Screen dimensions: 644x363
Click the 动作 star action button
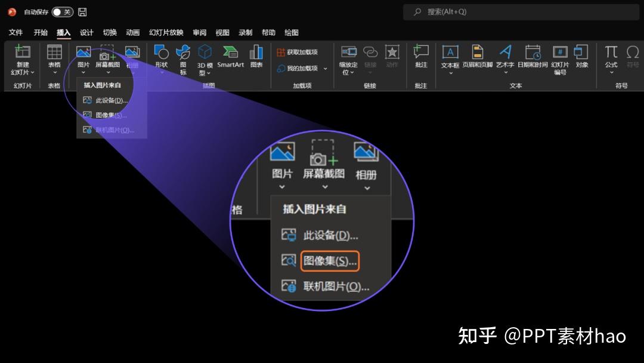tap(392, 57)
